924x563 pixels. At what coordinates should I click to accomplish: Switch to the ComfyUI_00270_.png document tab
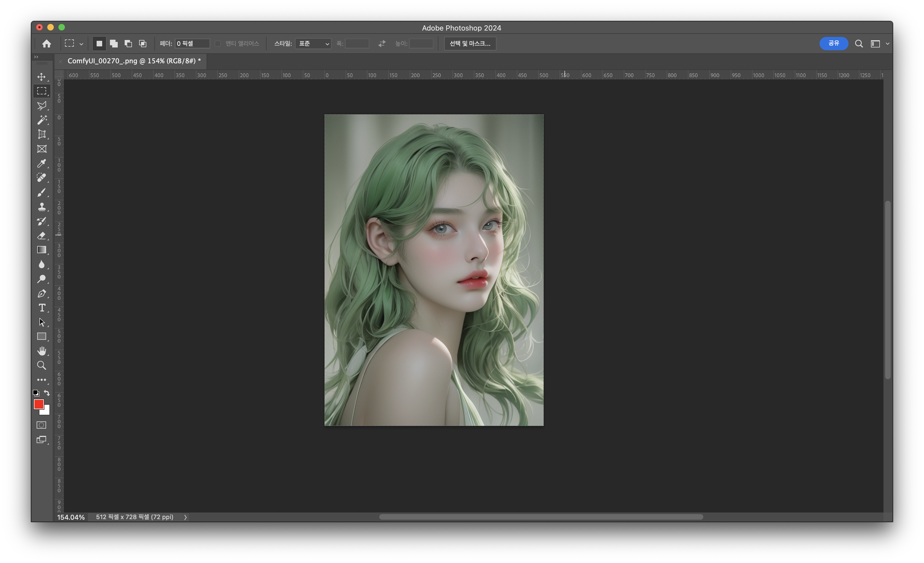click(x=134, y=61)
